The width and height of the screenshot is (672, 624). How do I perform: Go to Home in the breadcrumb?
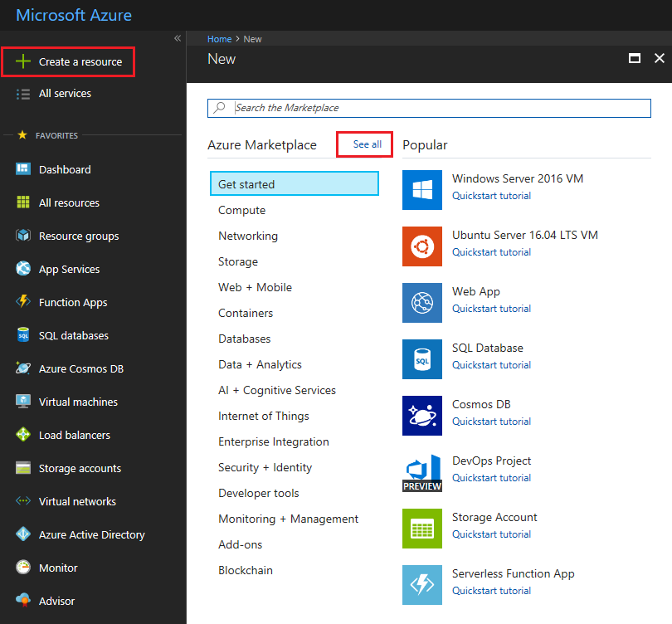[219, 39]
